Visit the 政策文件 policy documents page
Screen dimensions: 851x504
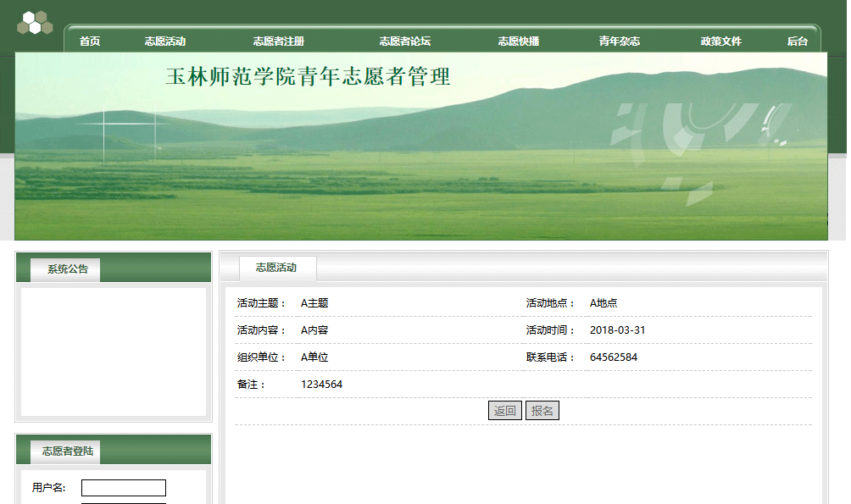[721, 42]
